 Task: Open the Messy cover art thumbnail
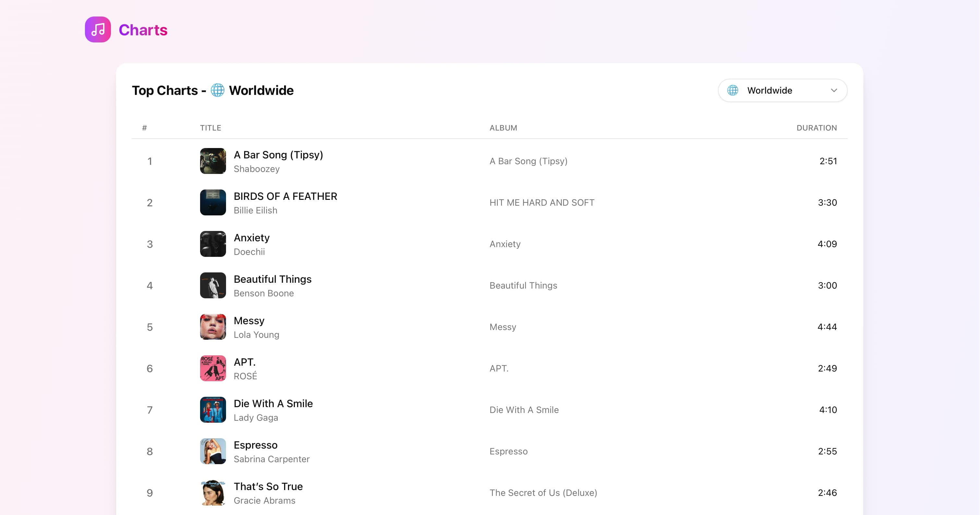coord(213,327)
